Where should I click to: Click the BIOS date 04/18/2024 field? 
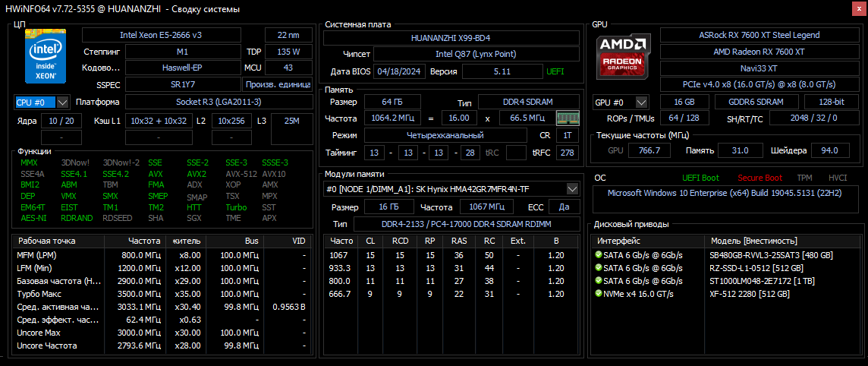point(400,71)
